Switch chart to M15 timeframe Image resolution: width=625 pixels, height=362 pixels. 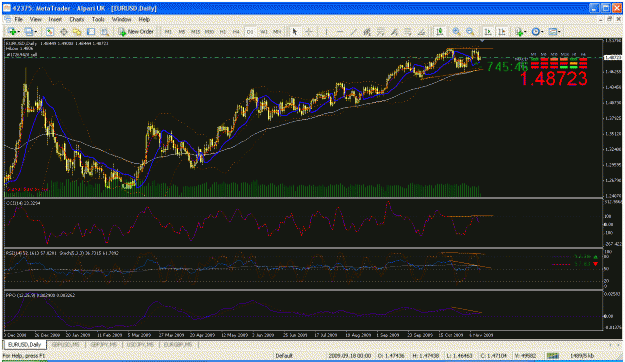[x=195, y=31]
